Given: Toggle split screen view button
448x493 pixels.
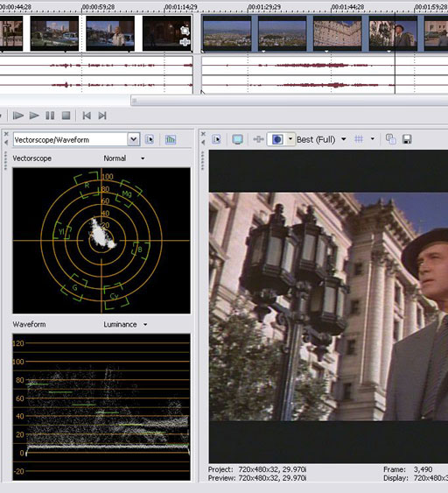Looking at the screenshot, I should click(x=277, y=139).
